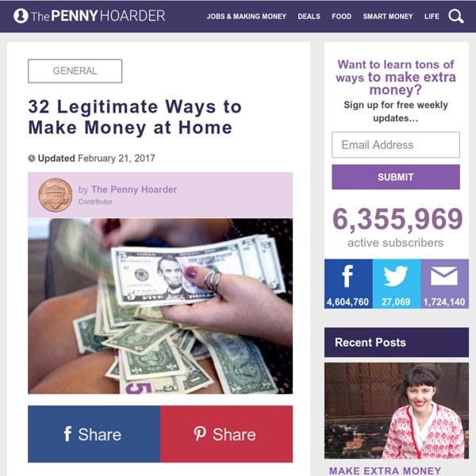Open the Deals menu item
Image resolution: width=476 pixels, height=476 pixels.
(309, 17)
